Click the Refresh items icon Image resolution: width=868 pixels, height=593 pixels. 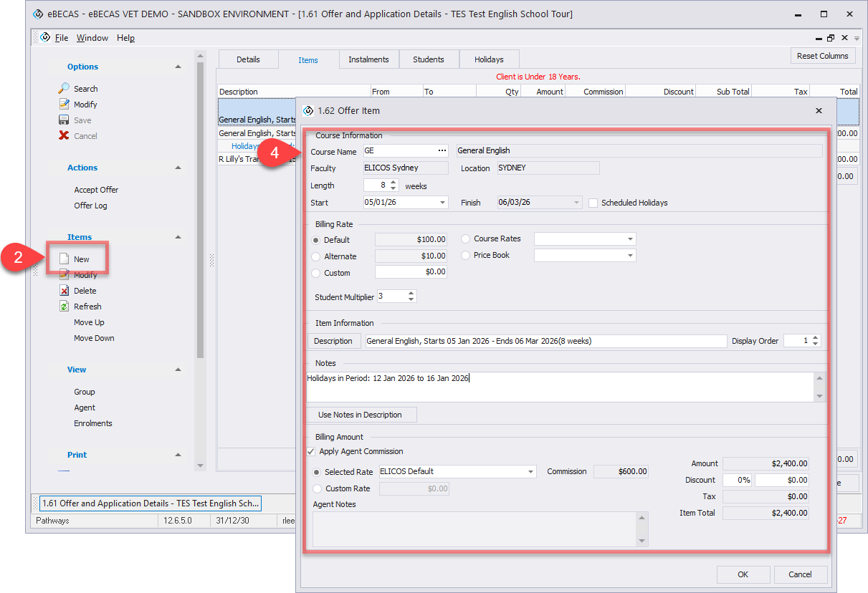click(64, 307)
